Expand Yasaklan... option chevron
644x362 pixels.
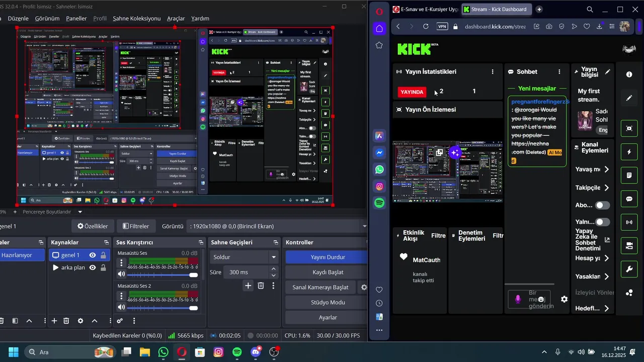607,277
